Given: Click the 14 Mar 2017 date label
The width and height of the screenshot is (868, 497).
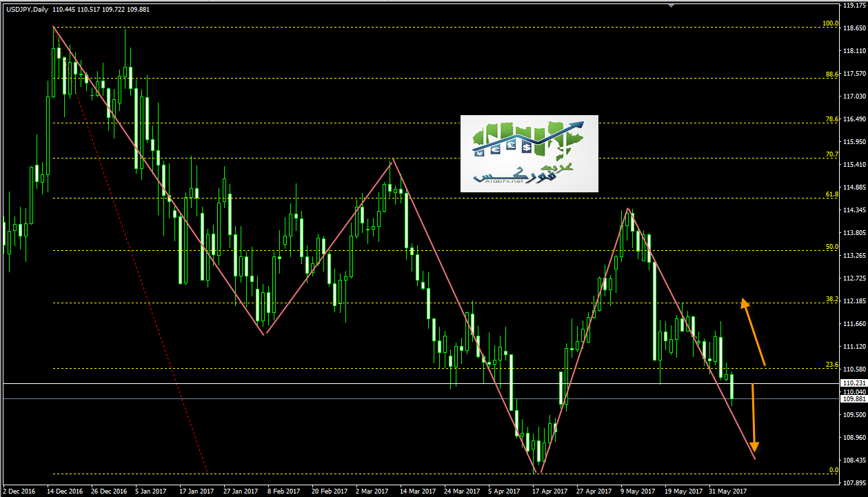Looking at the screenshot, I should pyautogui.click(x=418, y=491).
